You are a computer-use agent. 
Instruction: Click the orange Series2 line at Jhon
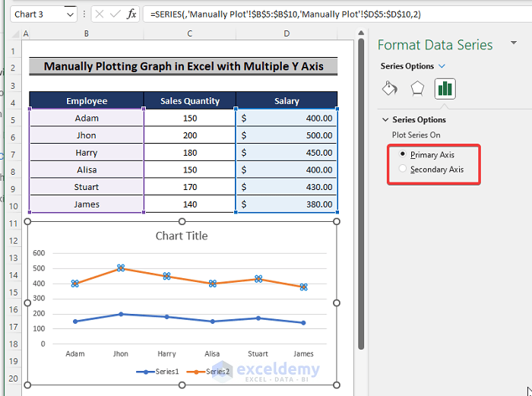point(121,268)
